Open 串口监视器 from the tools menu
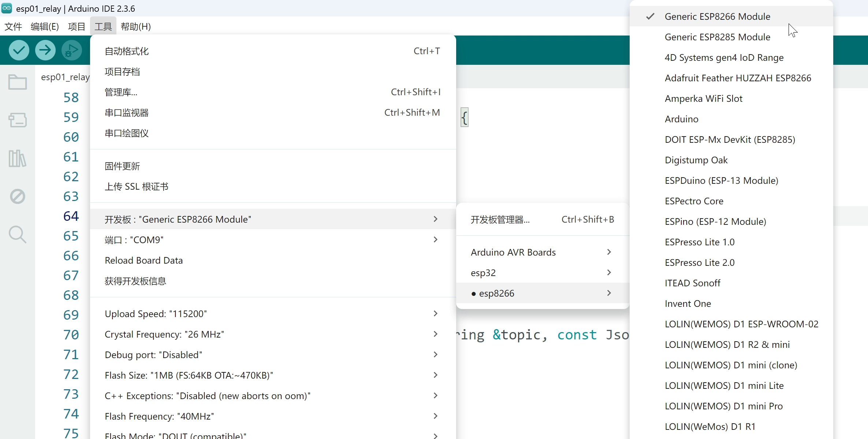 [273, 112]
